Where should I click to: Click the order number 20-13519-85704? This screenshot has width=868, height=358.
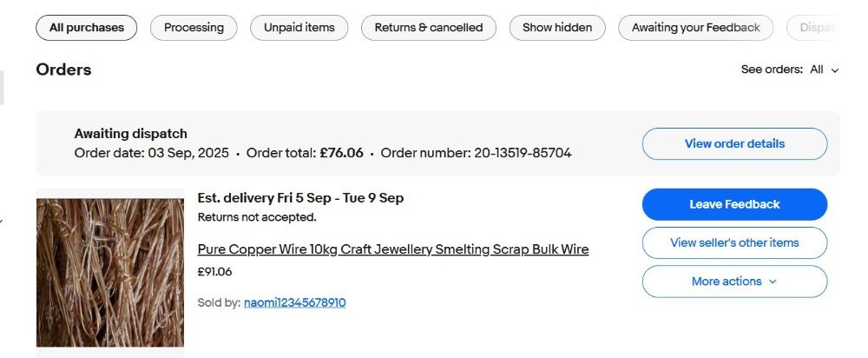(523, 153)
